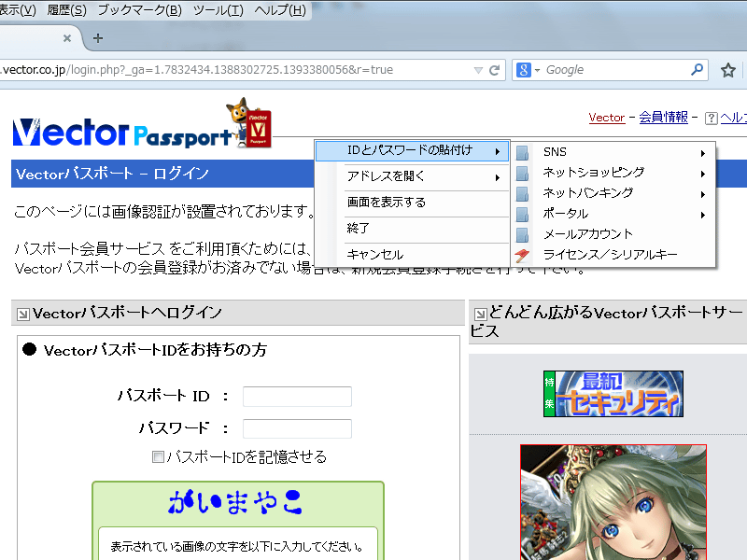Reload the page with the refresh icon
Screen dimensions: 747x560
point(495,70)
